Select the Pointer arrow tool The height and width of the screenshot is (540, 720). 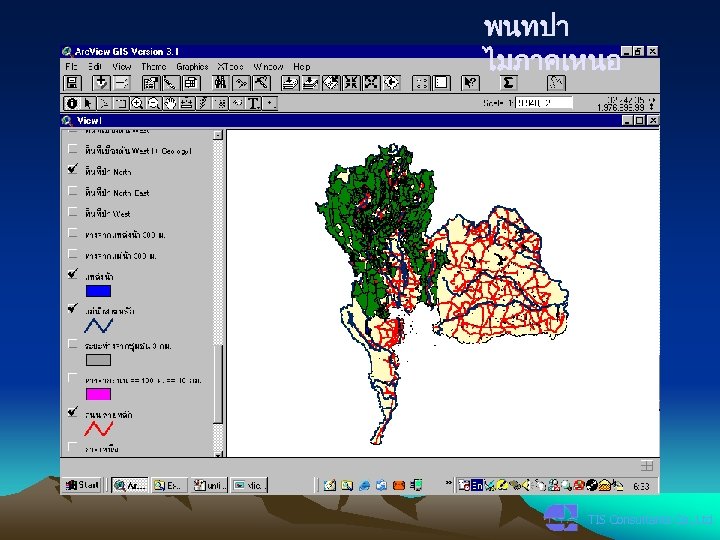pyautogui.click(x=88, y=104)
